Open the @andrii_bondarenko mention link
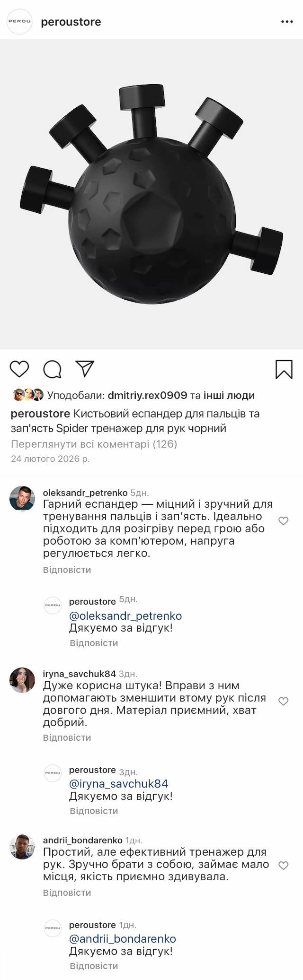The width and height of the screenshot is (303, 980). click(123, 938)
